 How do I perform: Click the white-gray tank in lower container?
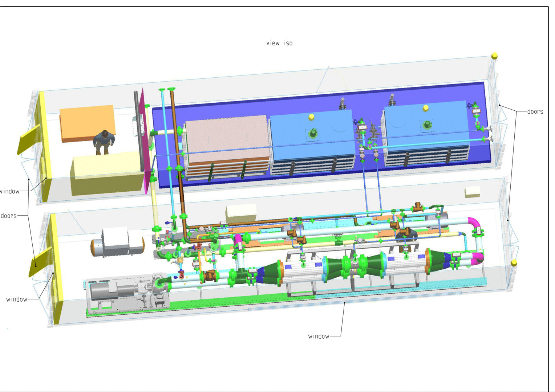point(117,242)
